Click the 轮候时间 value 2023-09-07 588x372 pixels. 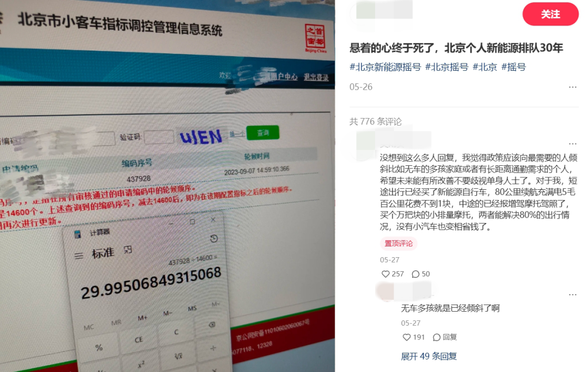[256, 170]
